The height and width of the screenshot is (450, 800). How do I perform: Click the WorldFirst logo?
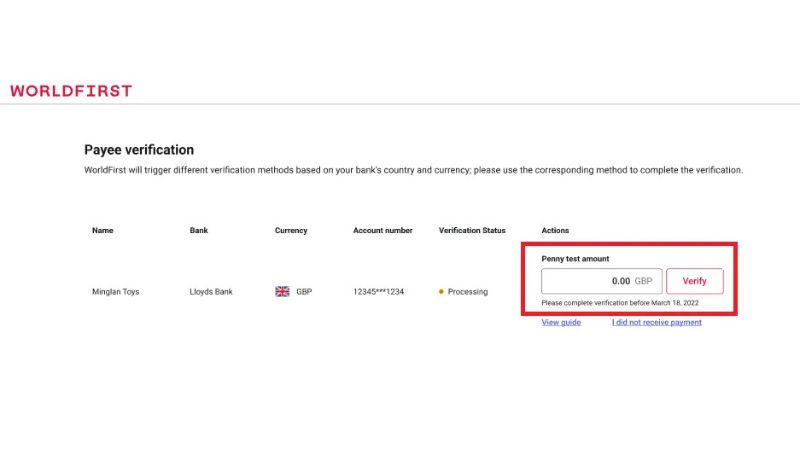71,91
